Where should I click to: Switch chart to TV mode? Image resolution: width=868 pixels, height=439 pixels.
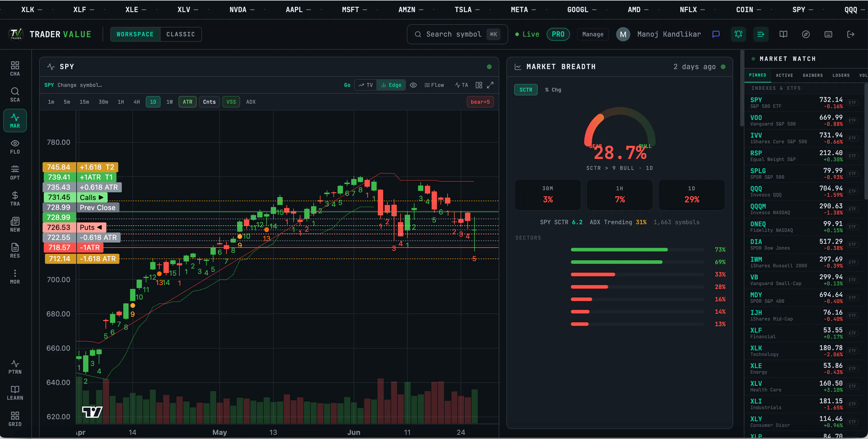[366, 85]
